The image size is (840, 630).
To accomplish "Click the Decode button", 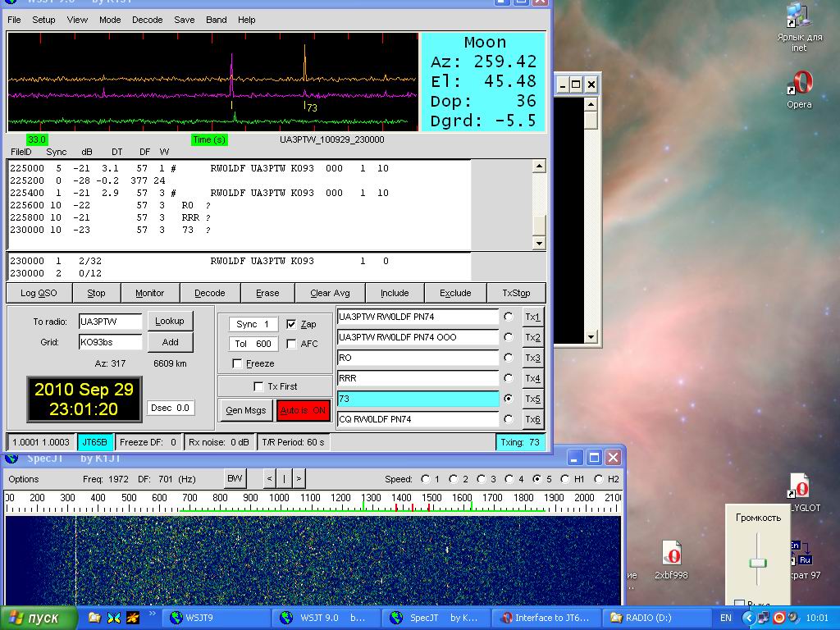I will pos(209,293).
